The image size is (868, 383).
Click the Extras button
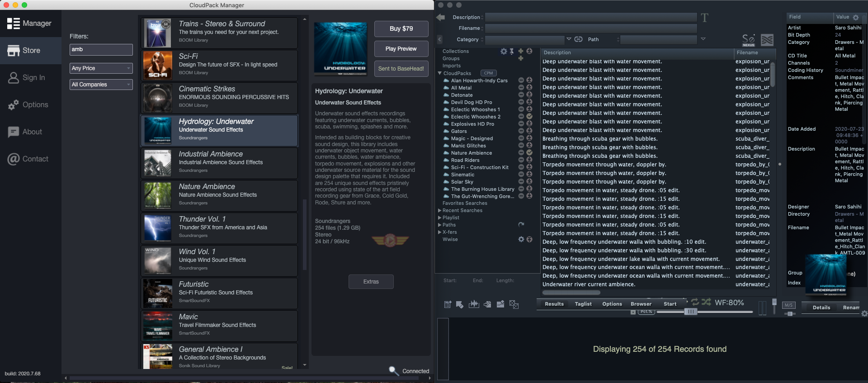371,282
